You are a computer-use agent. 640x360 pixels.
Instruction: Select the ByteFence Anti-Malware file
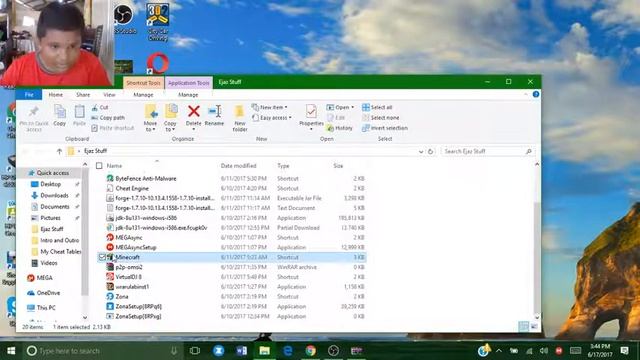pyautogui.click(x=146, y=179)
